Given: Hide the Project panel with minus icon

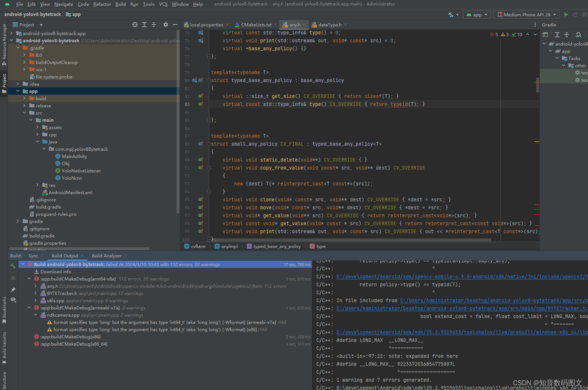Looking at the screenshot, I should (x=175, y=25).
